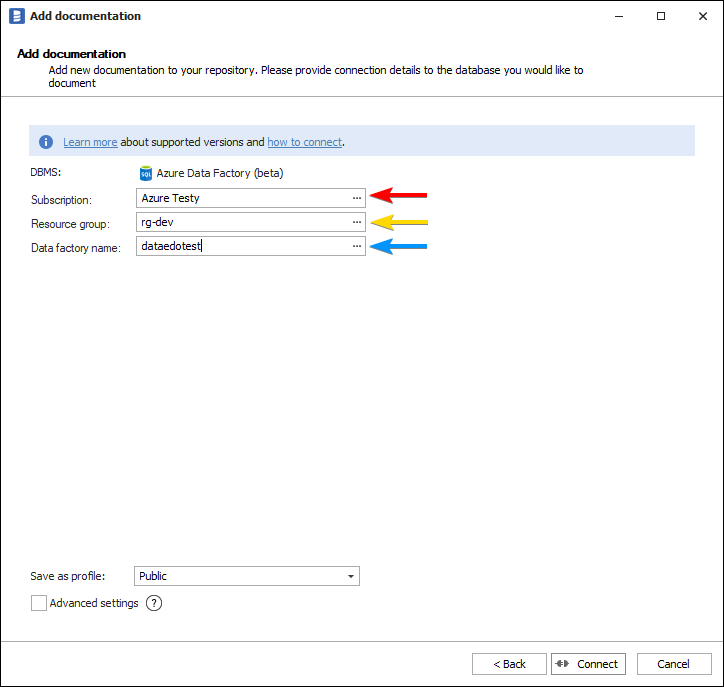Screen dimensions: 724x687
Task: Open the Resource group ellipsis browse button
Action: (356, 222)
